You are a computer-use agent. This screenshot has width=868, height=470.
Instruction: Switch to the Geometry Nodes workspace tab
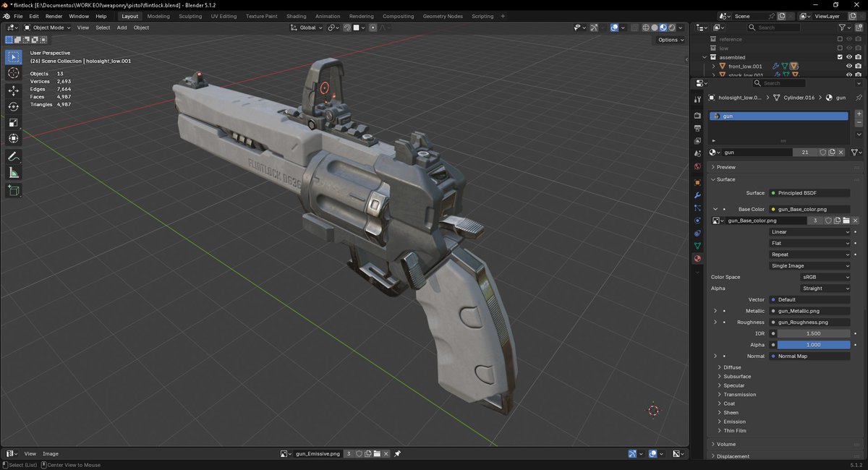click(443, 16)
